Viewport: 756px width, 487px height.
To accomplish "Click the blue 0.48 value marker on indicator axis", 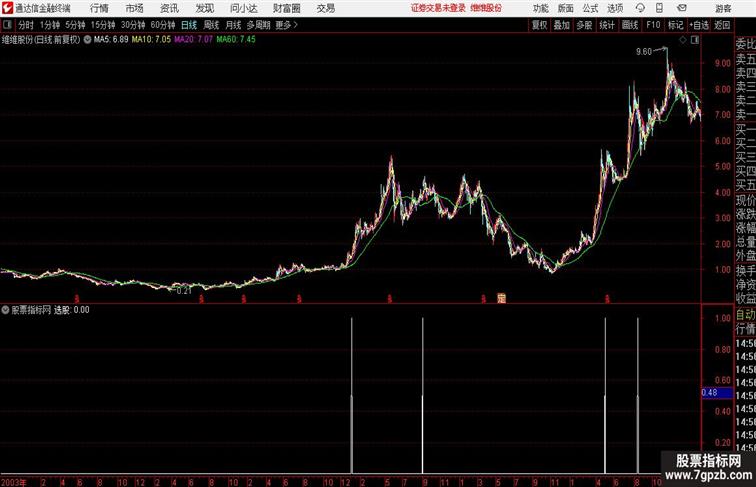I will (x=717, y=392).
